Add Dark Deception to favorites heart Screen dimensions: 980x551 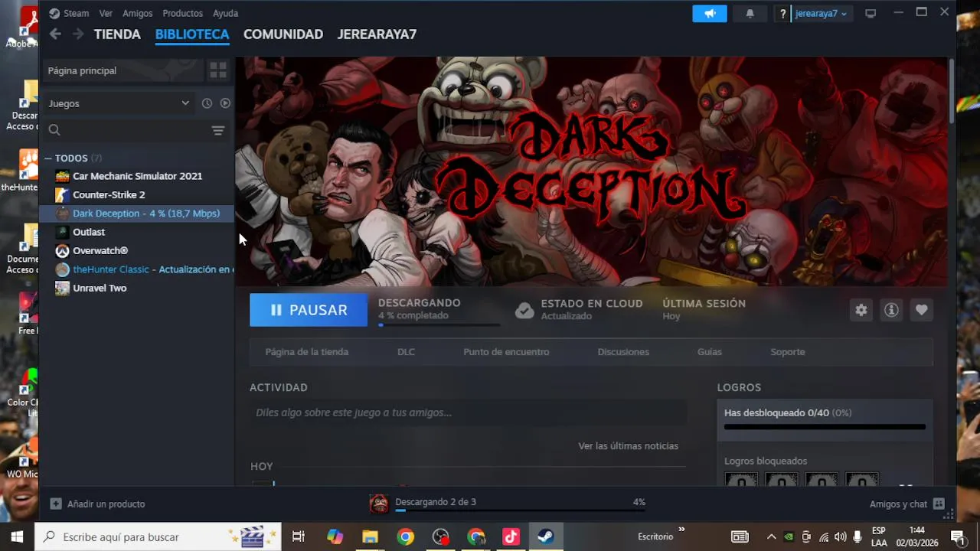(x=922, y=310)
